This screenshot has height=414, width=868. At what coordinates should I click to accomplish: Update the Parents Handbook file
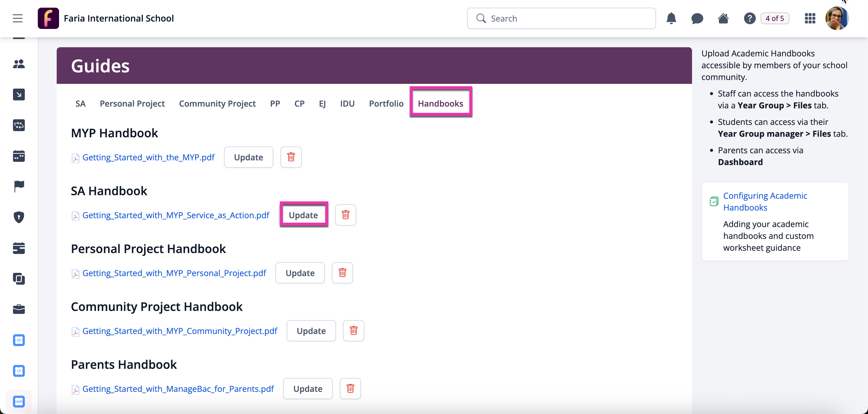click(308, 389)
